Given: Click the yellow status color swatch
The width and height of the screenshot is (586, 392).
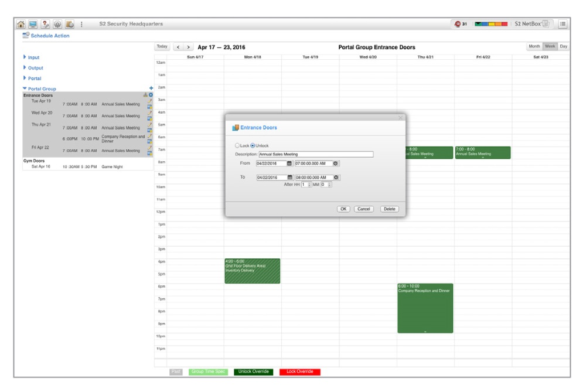Looking at the screenshot, I should click(491, 23).
